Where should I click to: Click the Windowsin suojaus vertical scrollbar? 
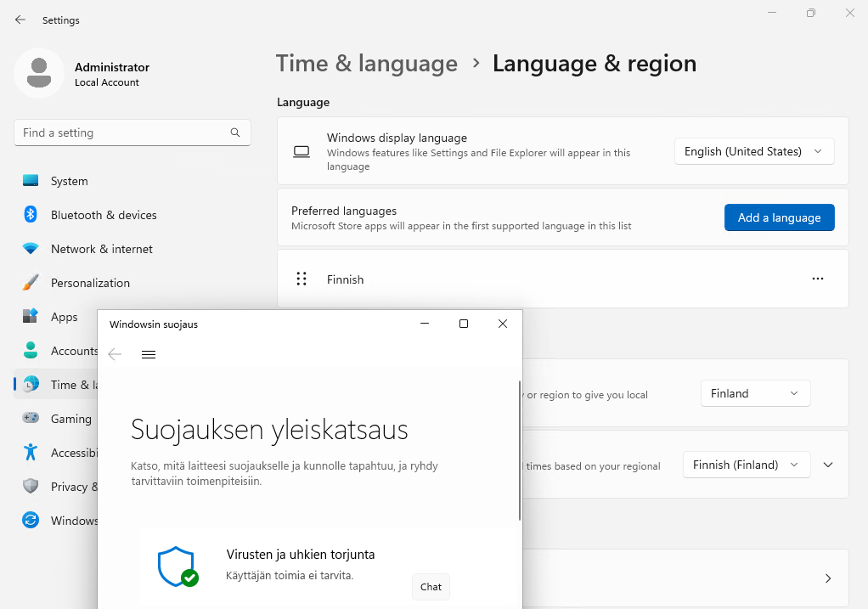click(x=520, y=450)
